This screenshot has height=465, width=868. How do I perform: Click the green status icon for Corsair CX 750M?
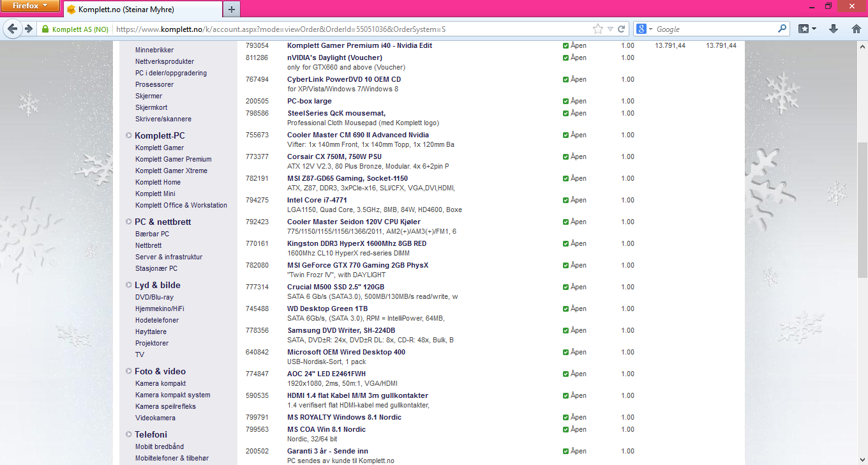(x=566, y=157)
